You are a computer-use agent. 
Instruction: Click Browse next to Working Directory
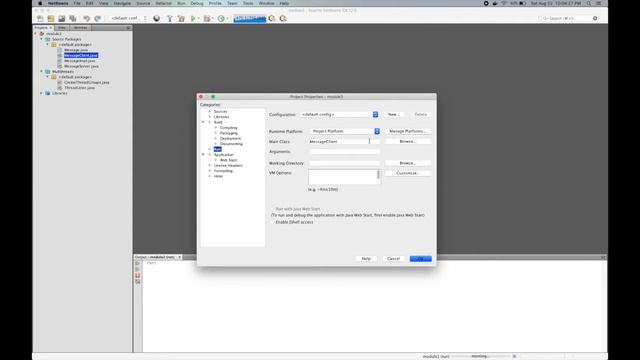click(x=408, y=163)
